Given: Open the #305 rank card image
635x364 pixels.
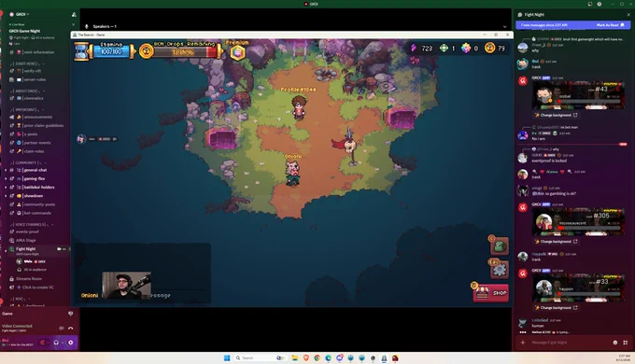Looking at the screenshot, I should [x=578, y=222].
